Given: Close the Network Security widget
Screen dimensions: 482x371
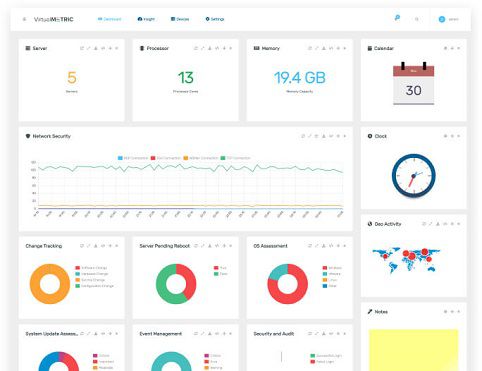Looking at the screenshot, I should [x=345, y=136].
